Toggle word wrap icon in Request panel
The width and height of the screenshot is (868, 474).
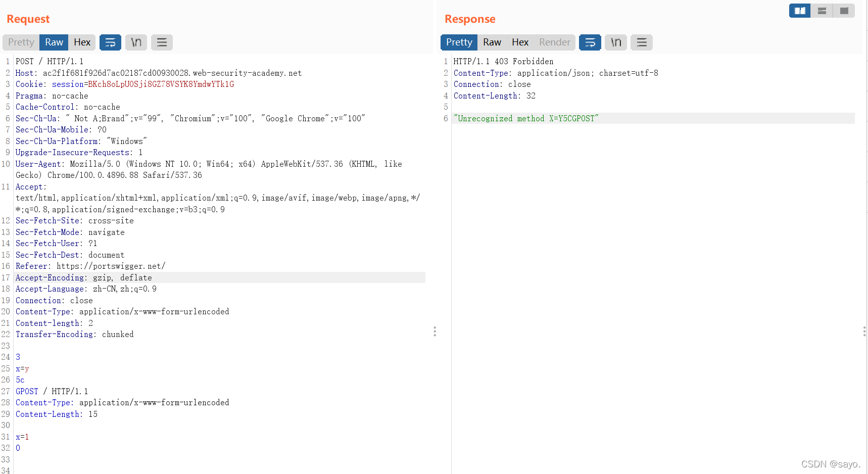click(x=110, y=42)
